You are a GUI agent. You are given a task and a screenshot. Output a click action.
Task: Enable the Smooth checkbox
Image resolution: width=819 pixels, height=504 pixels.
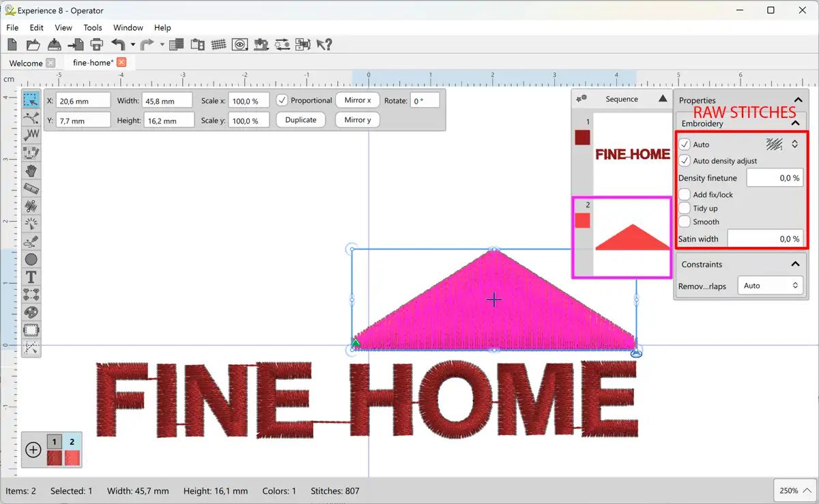(685, 222)
